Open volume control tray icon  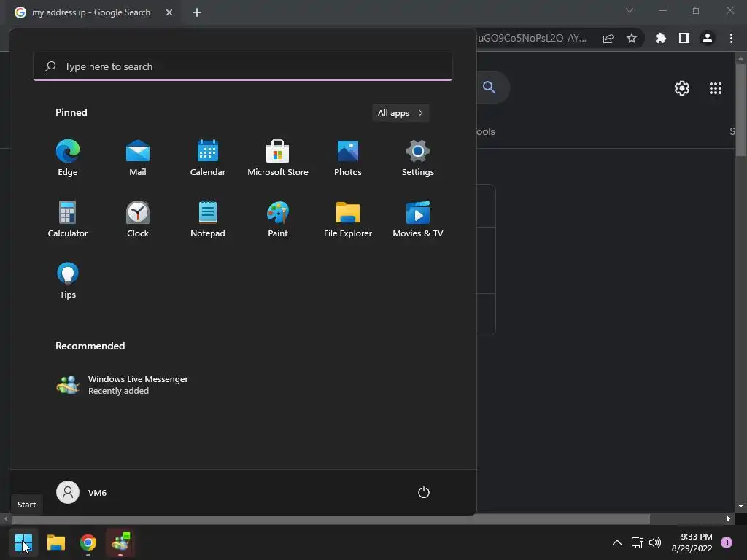(655, 542)
